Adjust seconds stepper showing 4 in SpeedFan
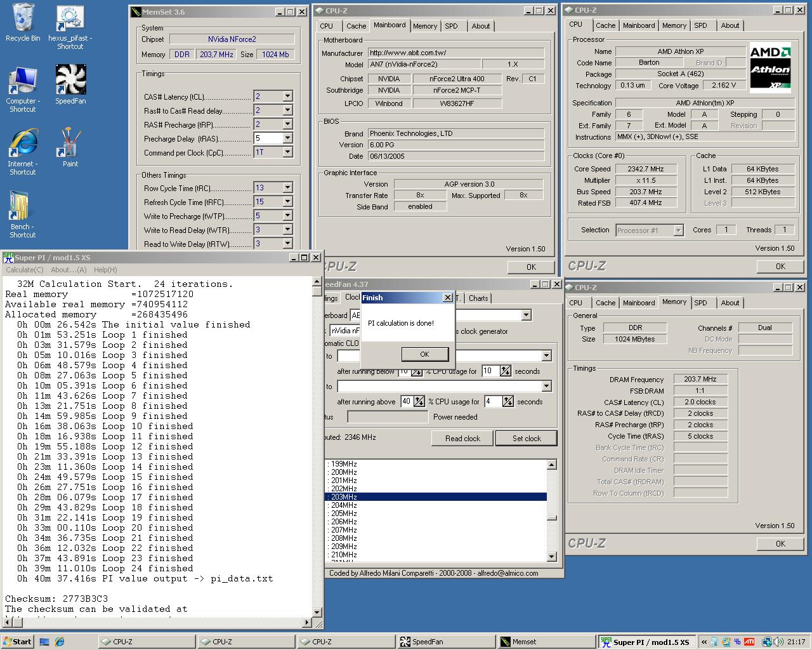 pyautogui.click(x=507, y=402)
